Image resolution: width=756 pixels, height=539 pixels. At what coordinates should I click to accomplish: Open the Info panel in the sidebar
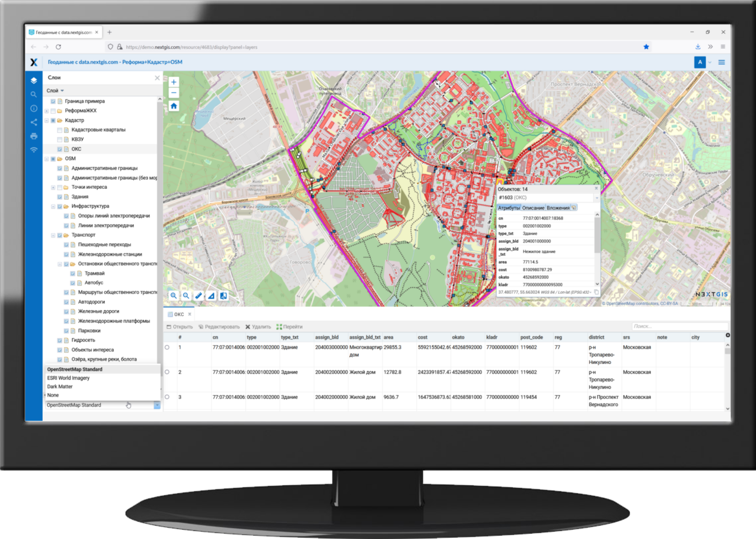34,108
